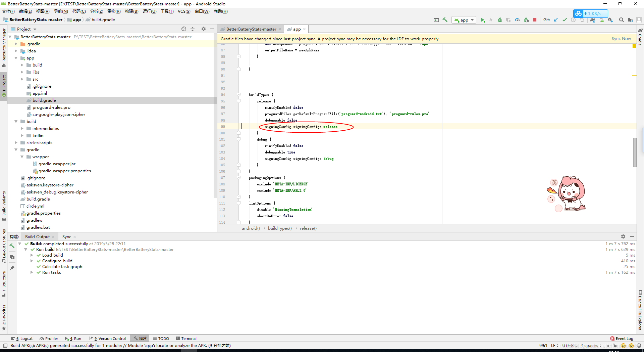Pin the Build tab with pin icon

coord(12,268)
